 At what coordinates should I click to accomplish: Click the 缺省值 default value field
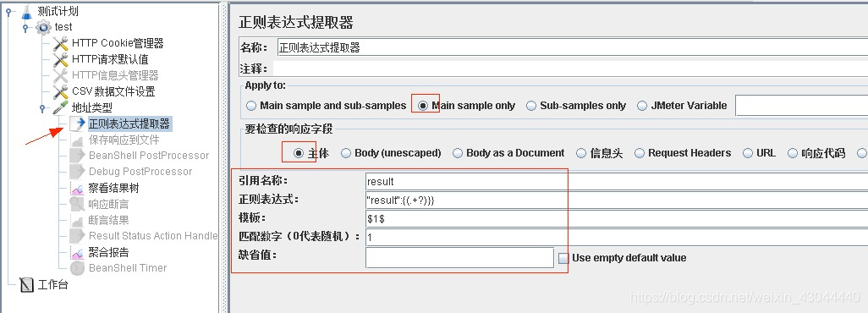click(x=459, y=258)
